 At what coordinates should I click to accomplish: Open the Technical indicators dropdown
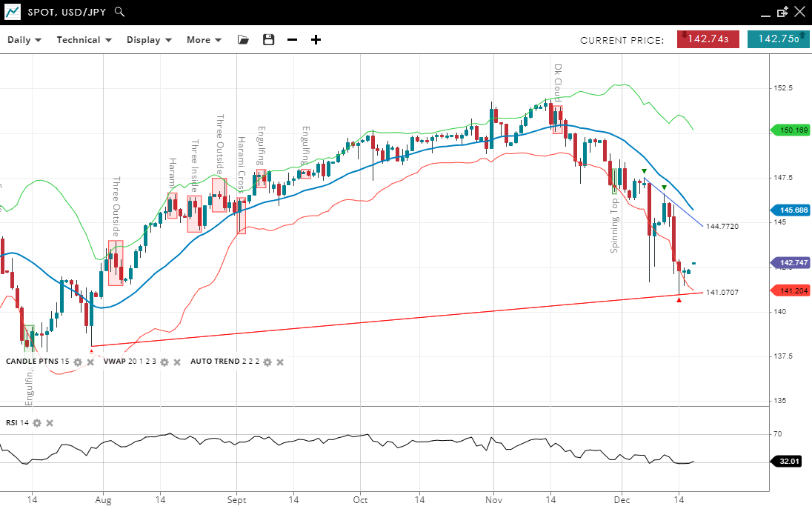coord(84,40)
